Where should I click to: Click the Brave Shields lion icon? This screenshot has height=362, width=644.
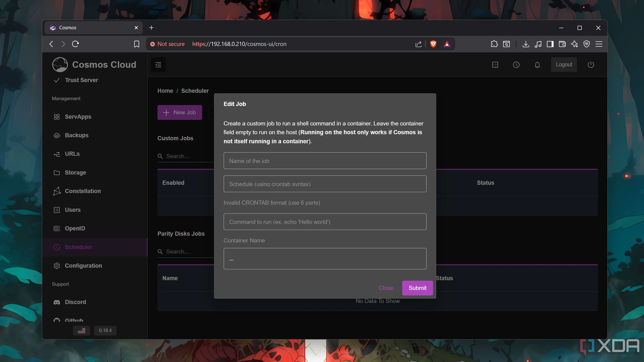click(x=433, y=44)
